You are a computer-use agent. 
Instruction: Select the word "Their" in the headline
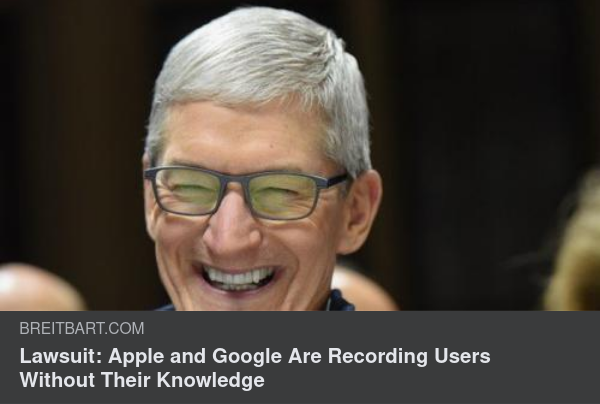click(126, 380)
